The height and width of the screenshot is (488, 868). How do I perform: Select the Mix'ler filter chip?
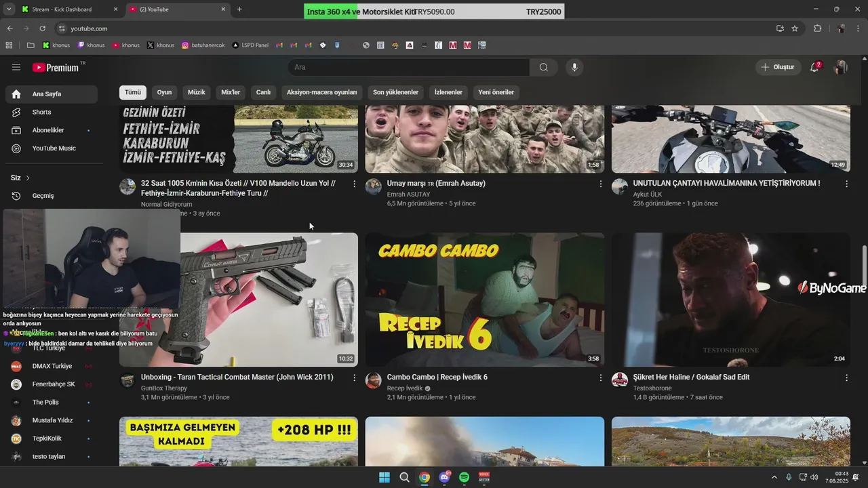tap(231, 92)
